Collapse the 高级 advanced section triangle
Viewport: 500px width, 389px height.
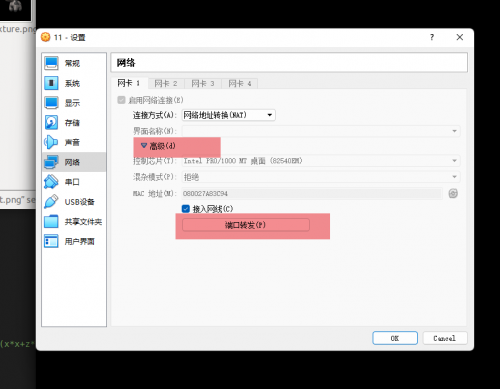(144, 146)
